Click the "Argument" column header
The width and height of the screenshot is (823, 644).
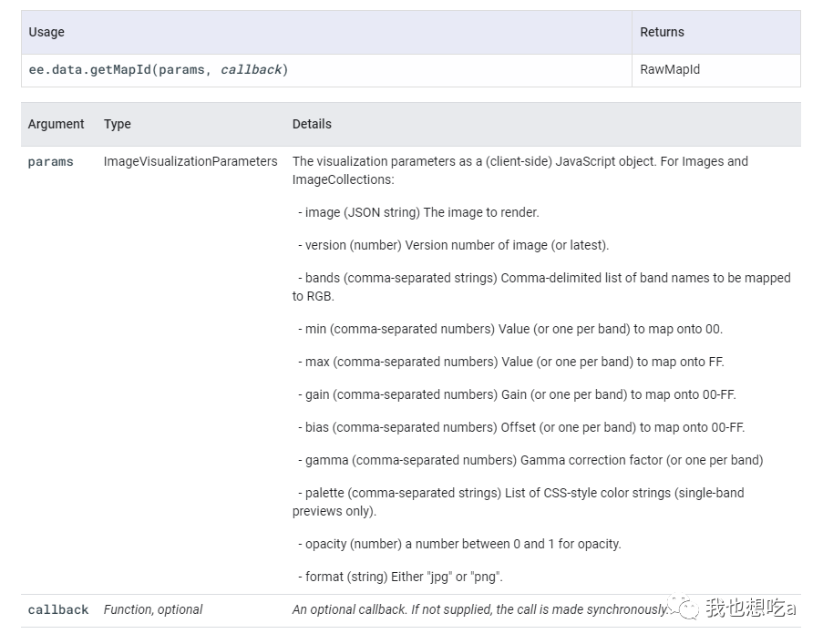point(56,124)
